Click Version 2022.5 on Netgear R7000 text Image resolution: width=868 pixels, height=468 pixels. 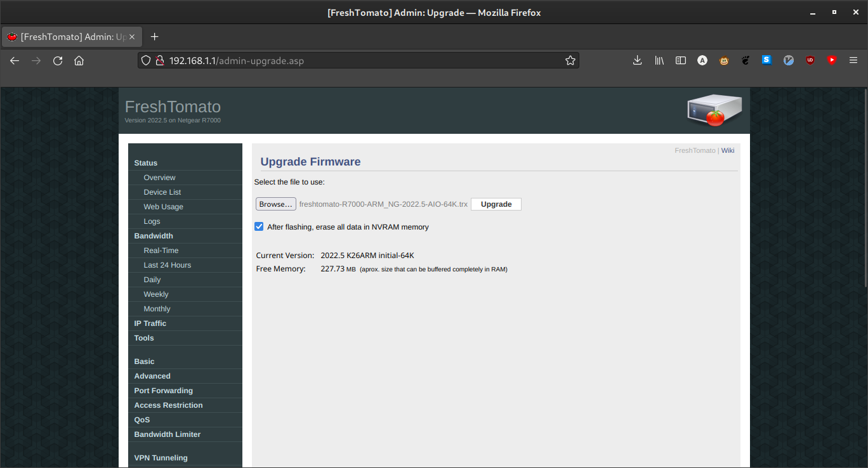[x=173, y=120]
